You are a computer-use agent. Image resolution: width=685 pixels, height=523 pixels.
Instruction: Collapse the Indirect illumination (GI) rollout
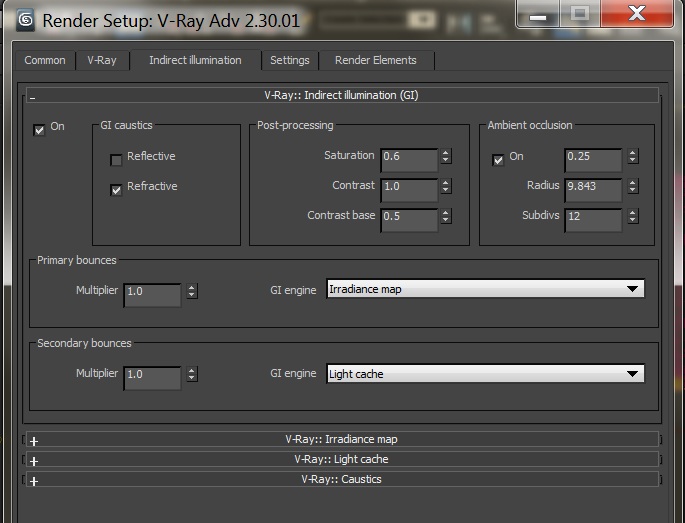point(342,95)
